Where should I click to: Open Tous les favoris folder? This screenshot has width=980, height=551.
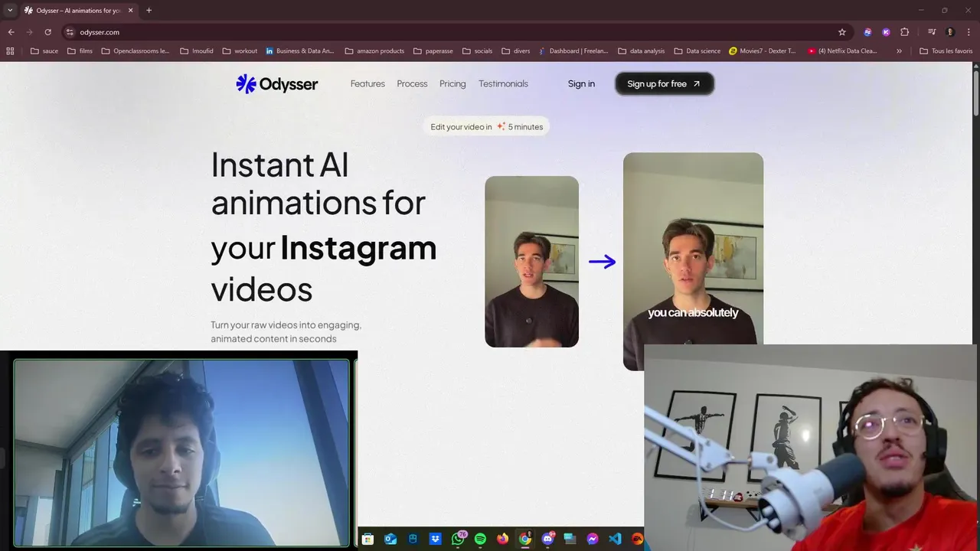pos(946,51)
